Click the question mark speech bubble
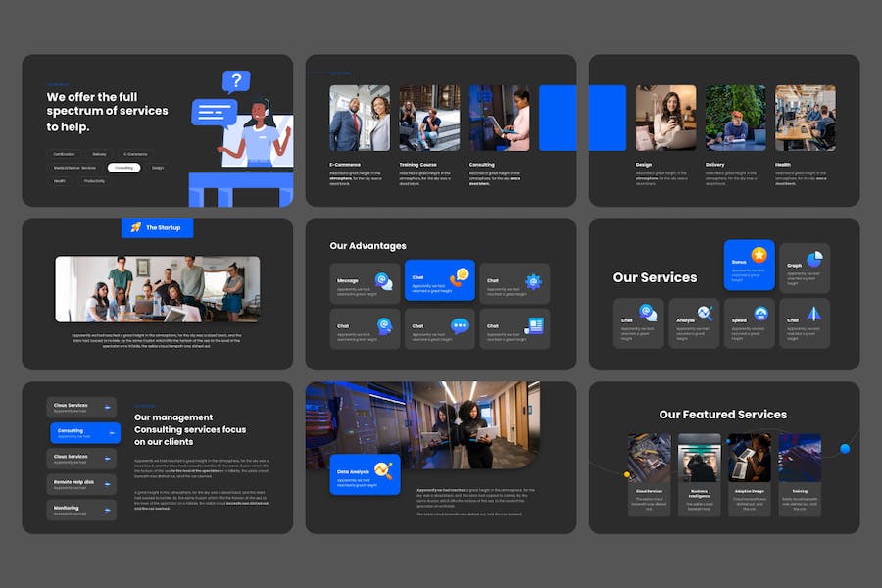882x588 pixels. 235,81
